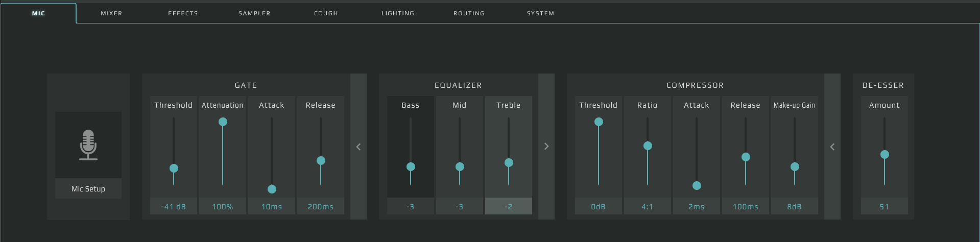
Task: Click the Compressor Ratio slider handle
Action: 648,146
